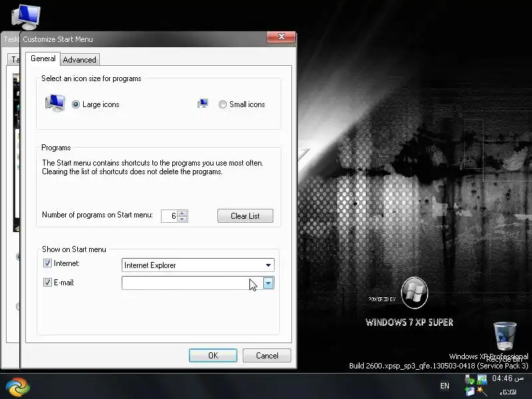Click Safely Remove Hardware tray icon
The width and height of the screenshot is (532, 399).
pos(470,379)
